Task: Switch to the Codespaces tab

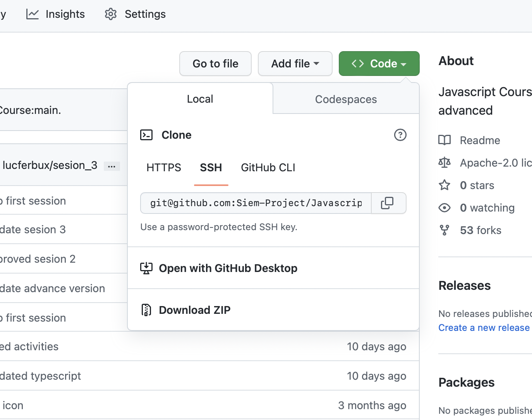Action: pyautogui.click(x=346, y=99)
